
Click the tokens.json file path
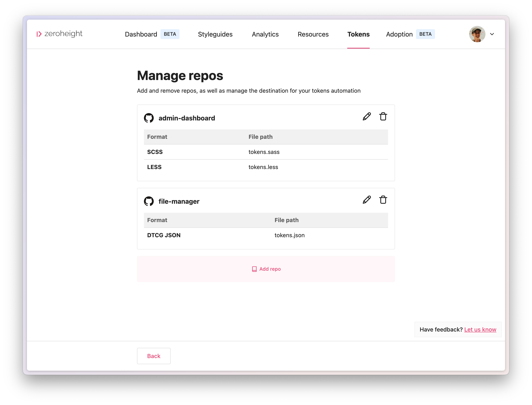point(289,235)
